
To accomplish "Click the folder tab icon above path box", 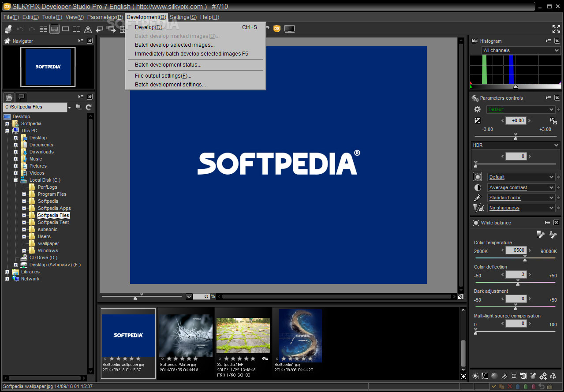I will [9, 97].
